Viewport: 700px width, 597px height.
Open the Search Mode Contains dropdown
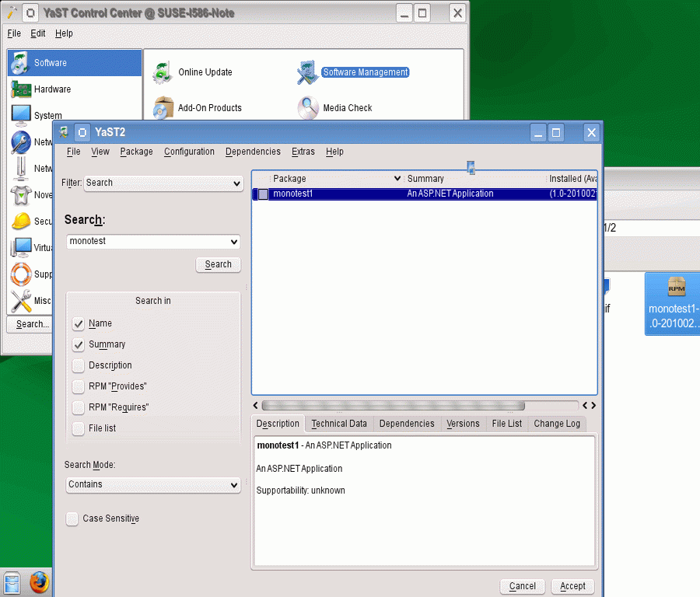(x=153, y=485)
